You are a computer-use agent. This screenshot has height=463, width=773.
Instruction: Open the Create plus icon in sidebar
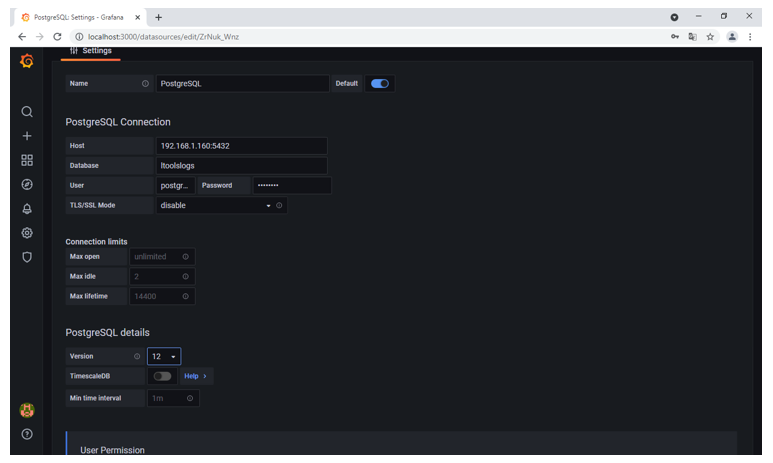27,136
